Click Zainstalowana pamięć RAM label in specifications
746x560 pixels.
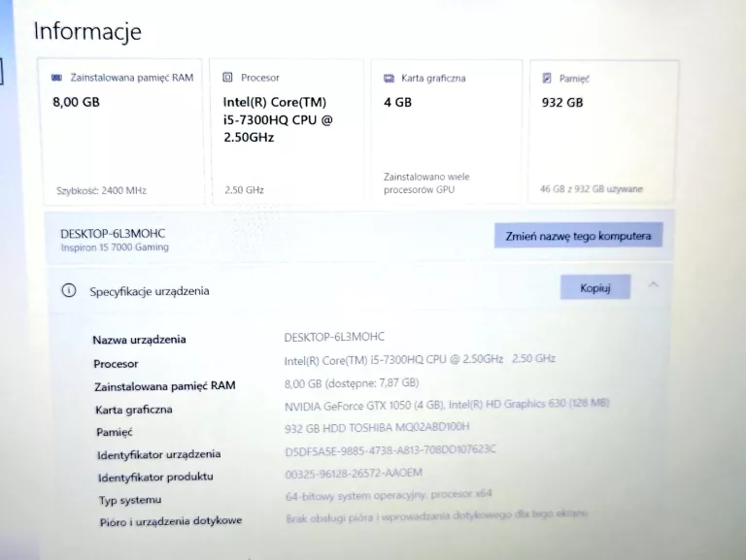[164, 386]
